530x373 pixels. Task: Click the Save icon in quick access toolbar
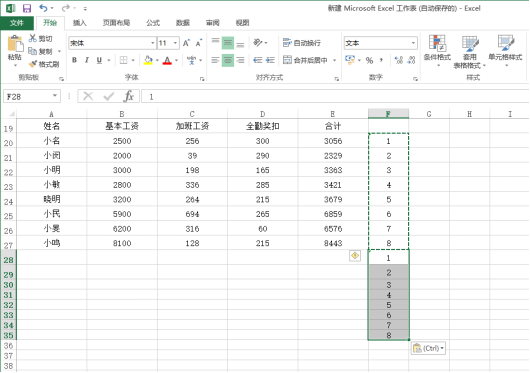tap(27, 8)
